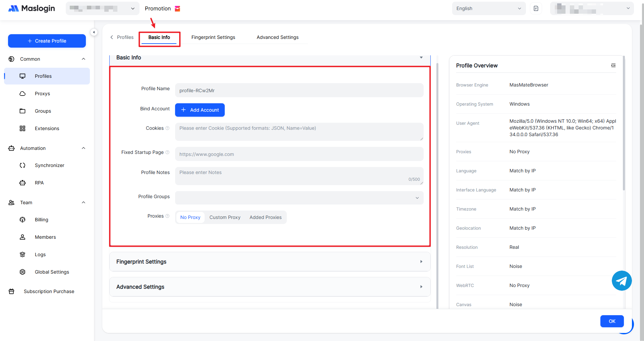Click the Telegram support chat icon
The height and width of the screenshot is (341, 644).
coord(622,281)
